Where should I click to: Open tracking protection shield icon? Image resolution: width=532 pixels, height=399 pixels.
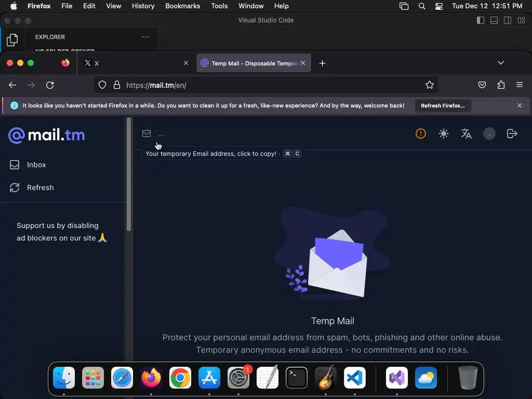(x=102, y=85)
